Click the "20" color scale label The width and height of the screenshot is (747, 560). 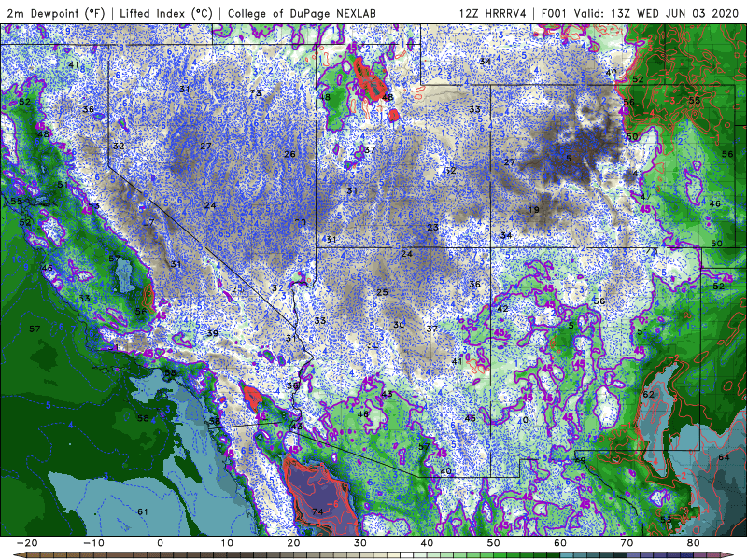point(293,543)
